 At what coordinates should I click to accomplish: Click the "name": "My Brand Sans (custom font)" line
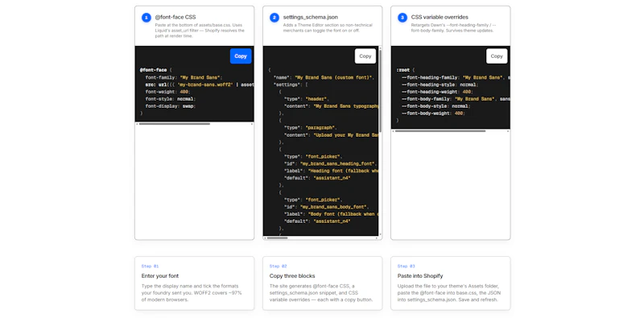pos(324,77)
